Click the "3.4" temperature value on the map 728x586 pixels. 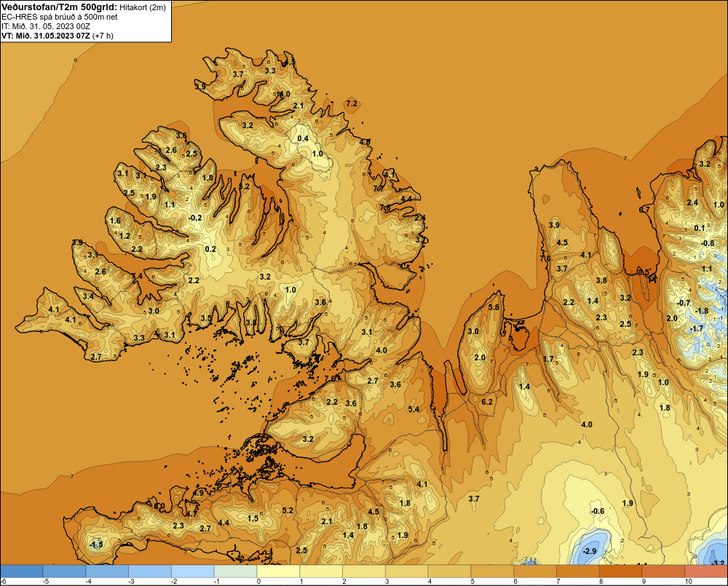pyautogui.click(x=88, y=296)
